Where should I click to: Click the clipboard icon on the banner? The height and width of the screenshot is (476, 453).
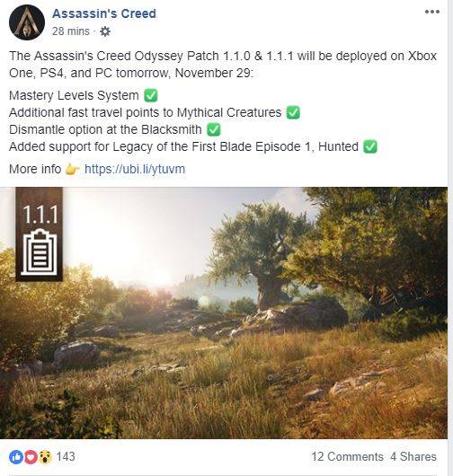point(40,252)
